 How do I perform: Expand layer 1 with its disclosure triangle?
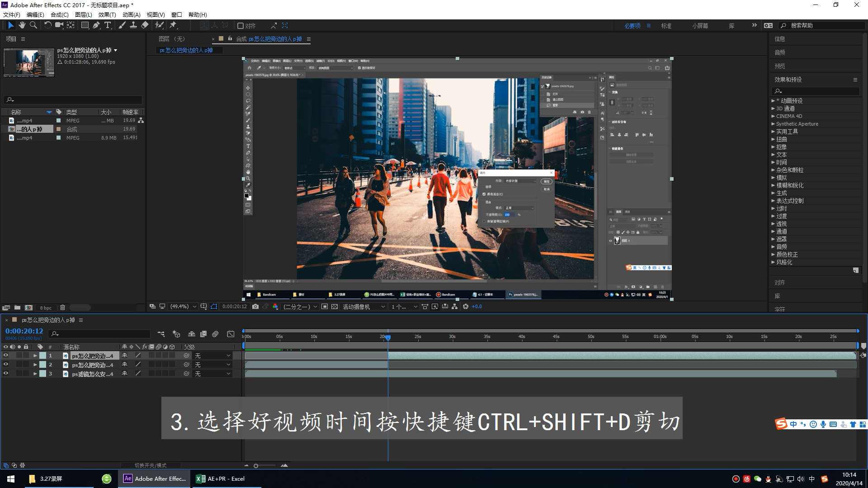click(35, 356)
